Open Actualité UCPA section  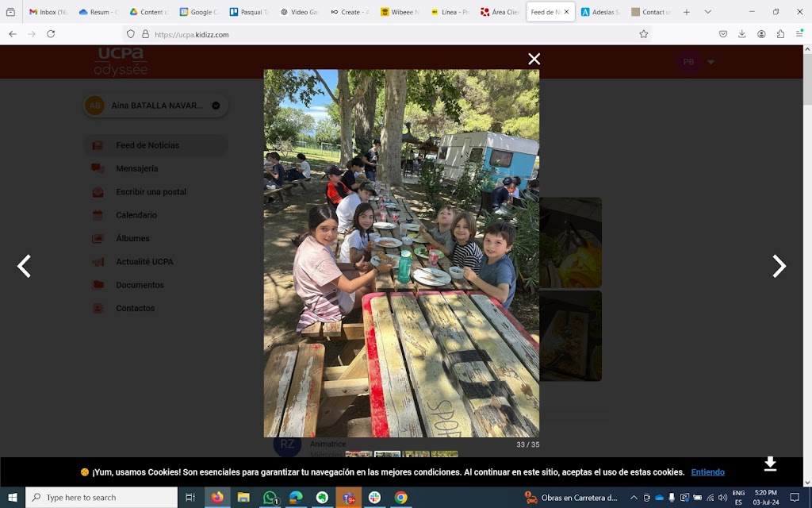pos(144,262)
